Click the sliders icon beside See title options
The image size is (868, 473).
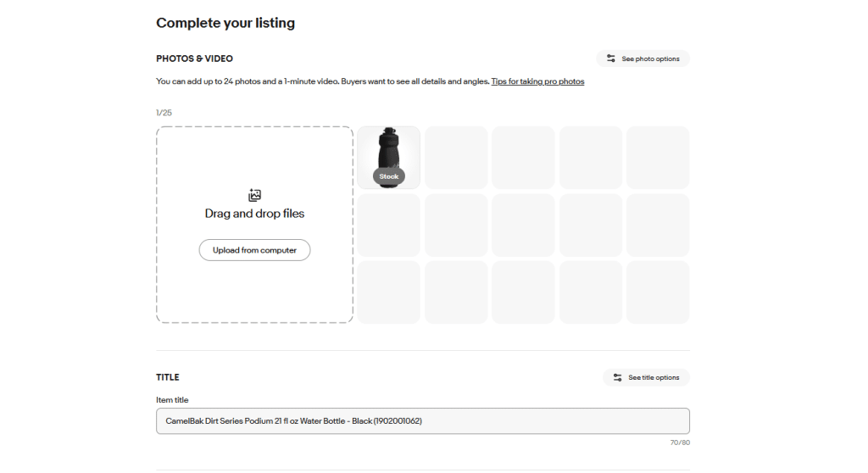coord(616,377)
